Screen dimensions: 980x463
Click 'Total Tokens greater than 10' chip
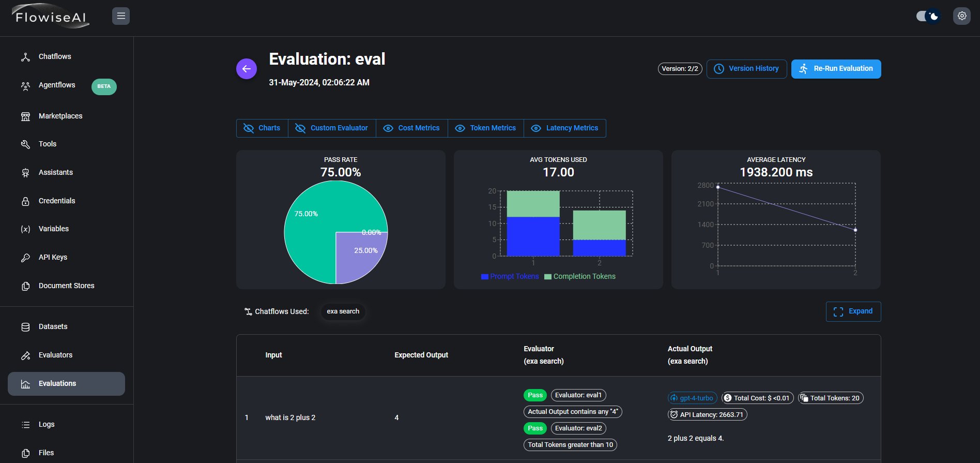[x=570, y=445]
